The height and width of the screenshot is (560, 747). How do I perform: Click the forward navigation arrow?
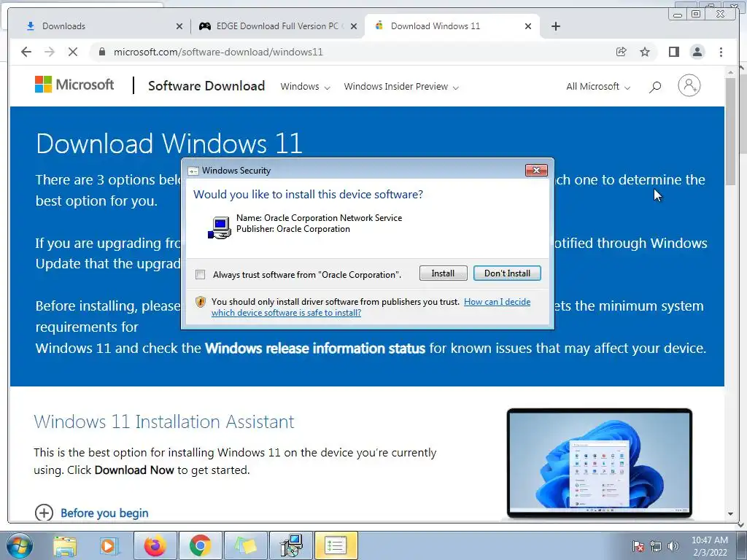[x=50, y=52]
